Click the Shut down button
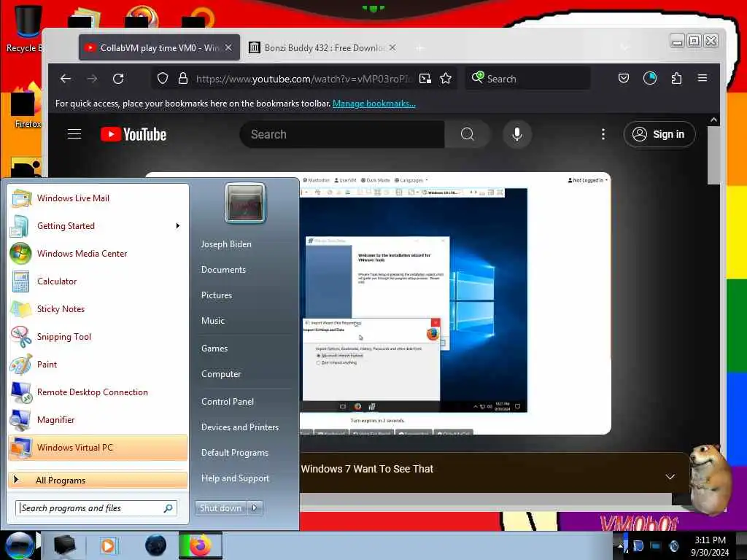747x560 pixels. point(220,508)
